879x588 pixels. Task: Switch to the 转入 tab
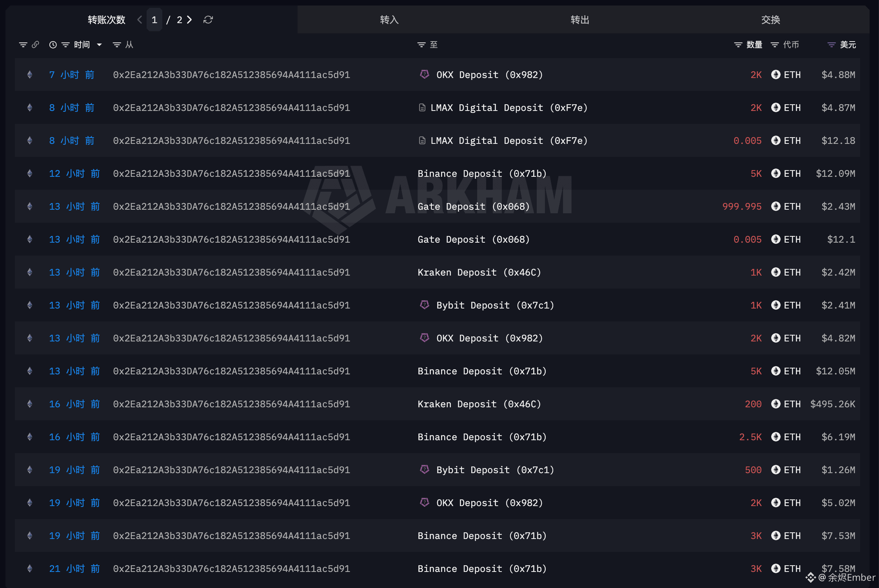point(389,20)
